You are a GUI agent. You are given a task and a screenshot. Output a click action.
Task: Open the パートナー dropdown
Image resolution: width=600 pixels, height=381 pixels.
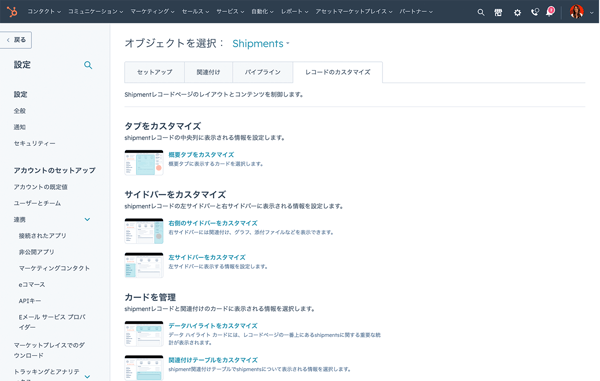click(x=416, y=11)
